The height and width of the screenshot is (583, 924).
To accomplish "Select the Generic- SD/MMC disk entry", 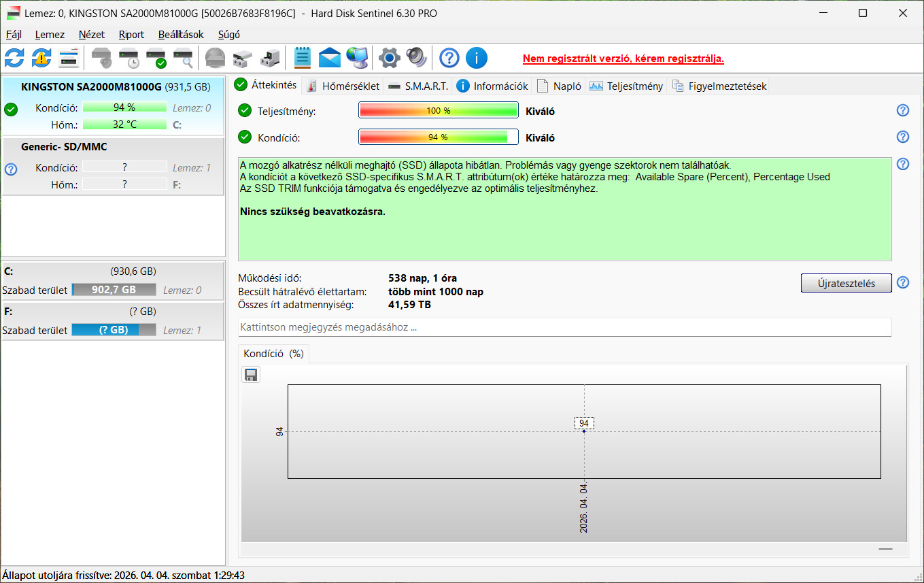I will click(x=113, y=166).
